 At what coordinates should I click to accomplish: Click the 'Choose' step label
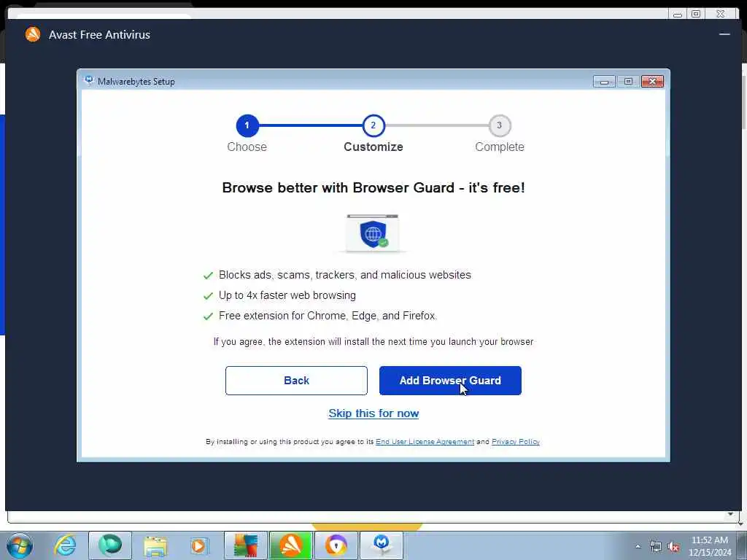pyautogui.click(x=247, y=147)
